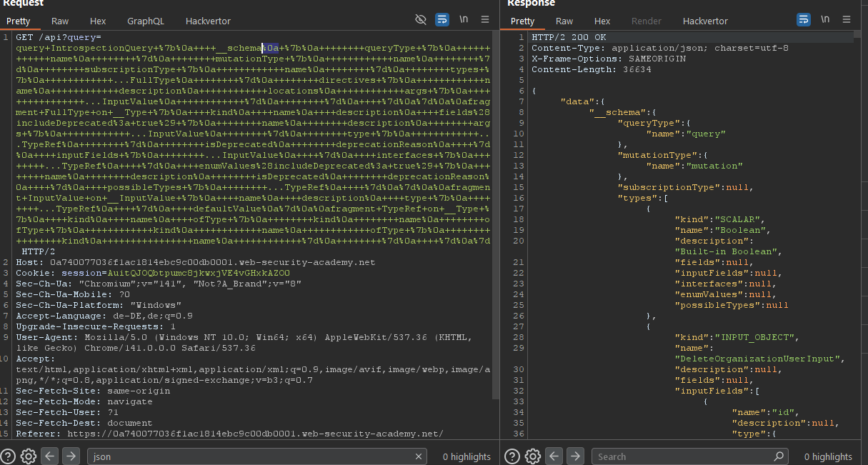This screenshot has width=868, height=465.
Task: Open the Raw tab in Response panel
Action: tap(564, 21)
